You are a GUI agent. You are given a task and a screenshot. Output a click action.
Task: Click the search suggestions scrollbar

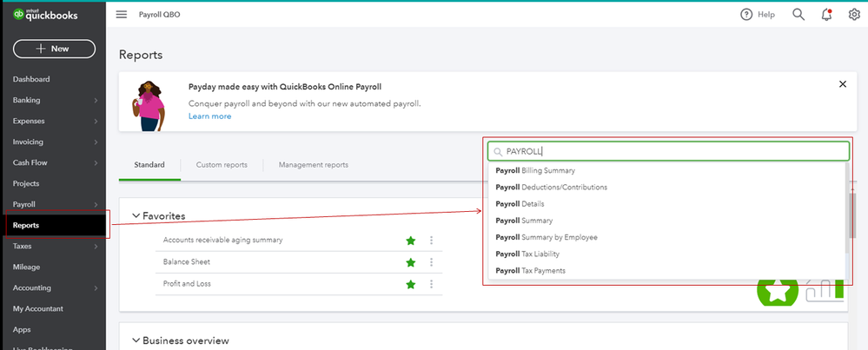click(x=847, y=209)
